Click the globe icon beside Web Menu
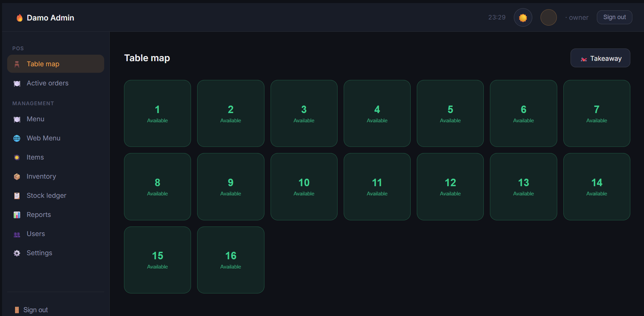 pyautogui.click(x=17, y=138)
